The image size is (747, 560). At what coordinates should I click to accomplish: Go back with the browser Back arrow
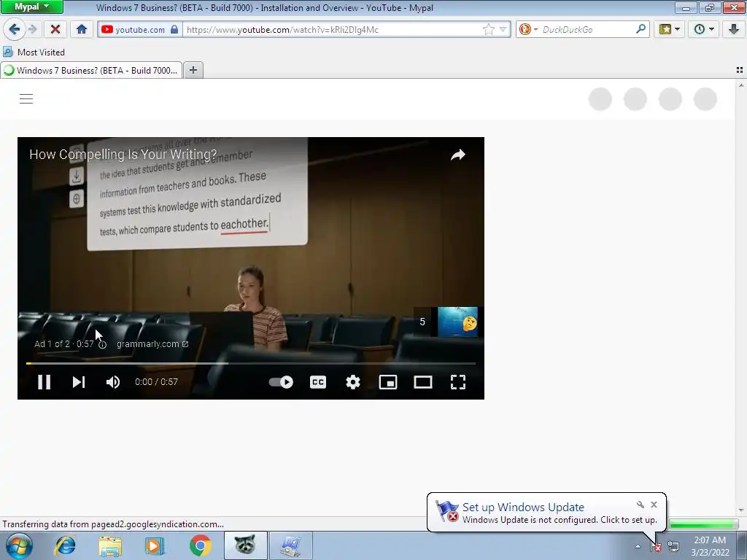pyautogui.click(x=15, y=29)
